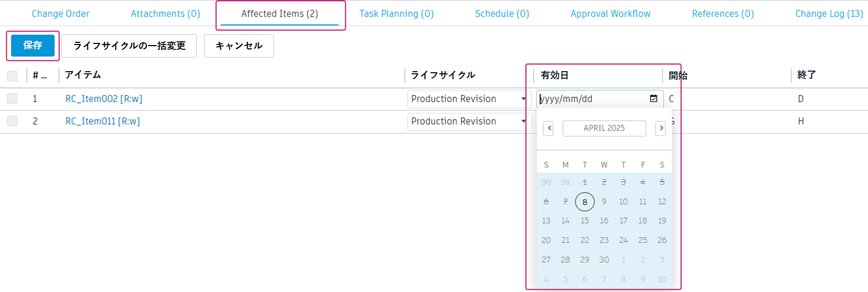The width and height of the screenshot is (868, 292).
Task: Open the Approval Workflow tab
Action: [x=610, y=14]
